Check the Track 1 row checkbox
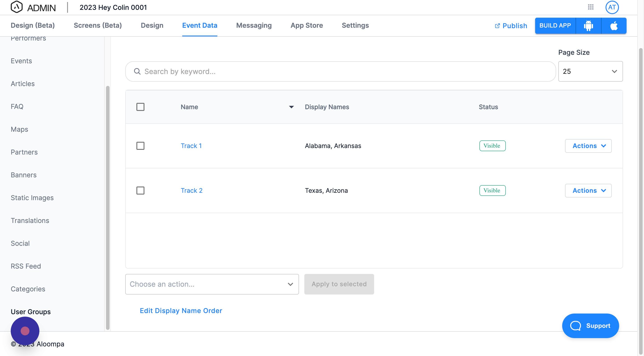Image resolution: width=644 pixels, height=356 pixels. point(140,146)
